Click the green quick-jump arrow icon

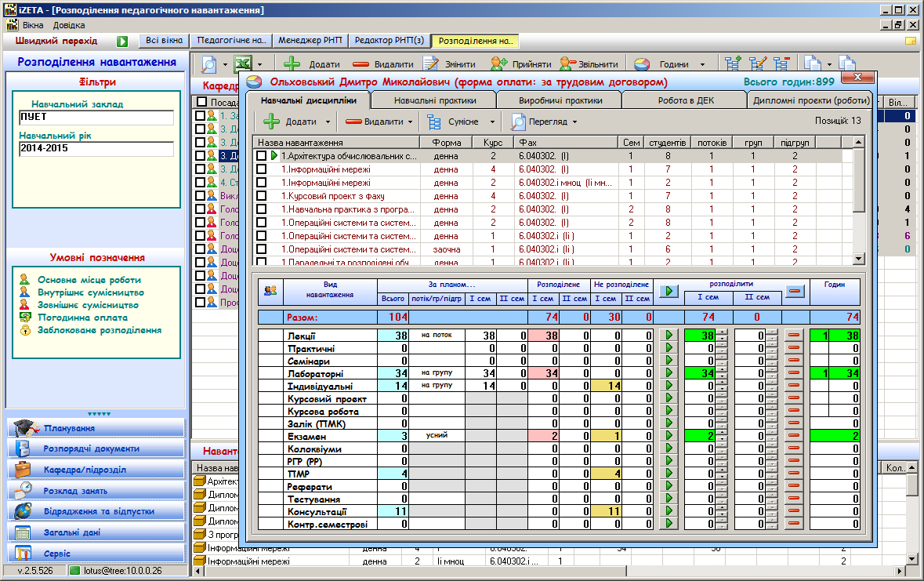pyautogui.click(x=122, y=42)
